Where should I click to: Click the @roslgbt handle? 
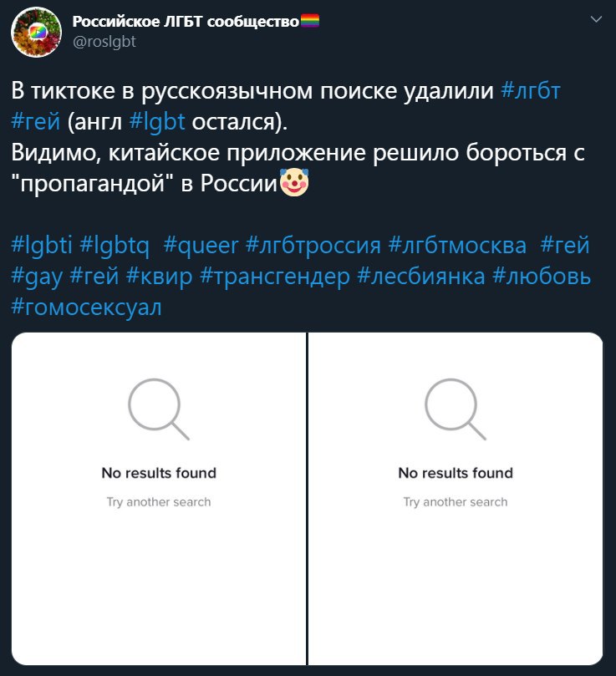pos(104,42)
